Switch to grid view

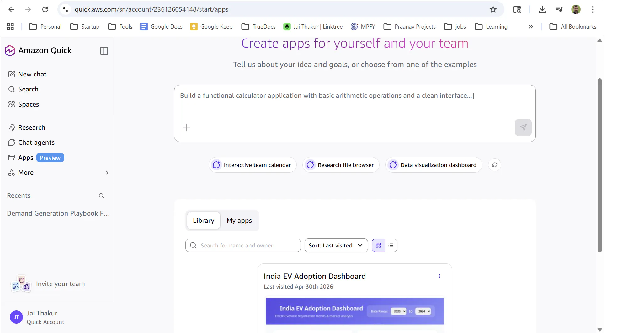378,245
